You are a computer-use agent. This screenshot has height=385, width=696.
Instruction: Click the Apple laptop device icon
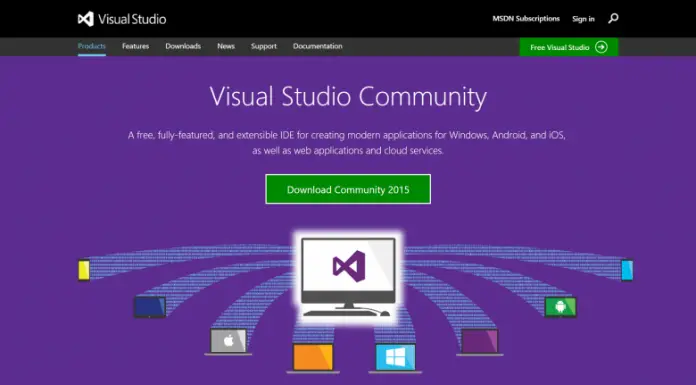pos(228,342)
